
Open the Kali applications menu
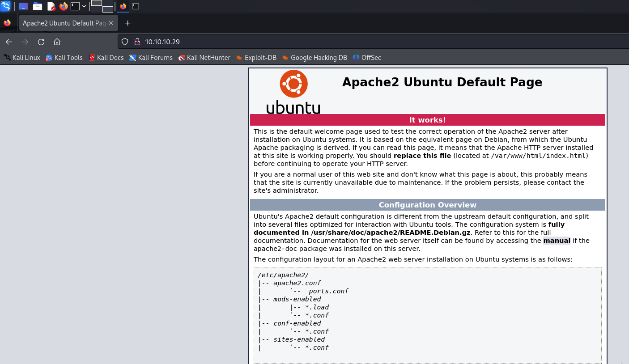click(x=5, y=6)
